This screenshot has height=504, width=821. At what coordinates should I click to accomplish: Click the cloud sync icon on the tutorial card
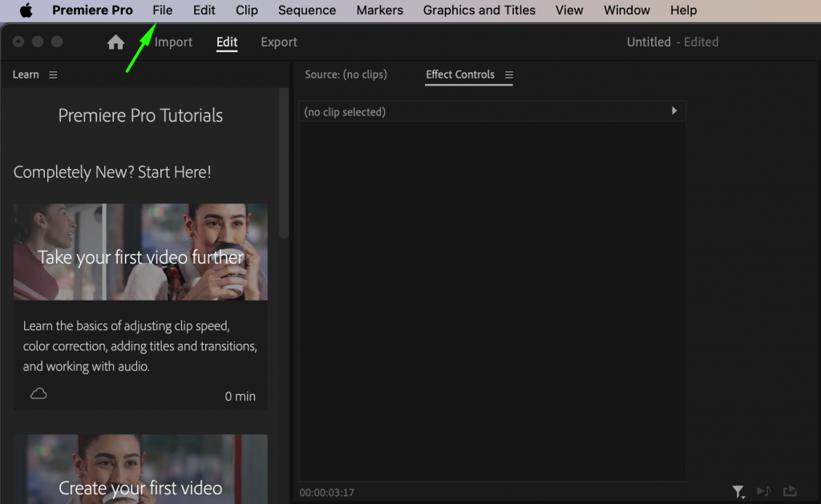point(38,393)
